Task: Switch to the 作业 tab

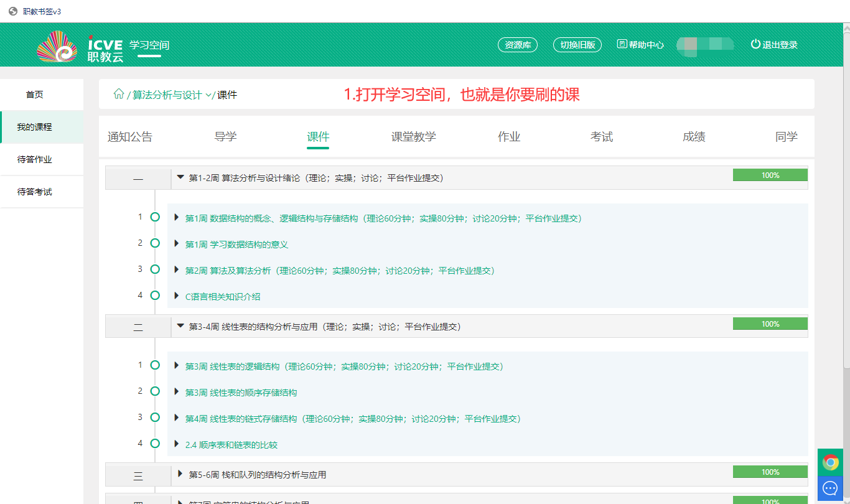Action: [509, 137]
